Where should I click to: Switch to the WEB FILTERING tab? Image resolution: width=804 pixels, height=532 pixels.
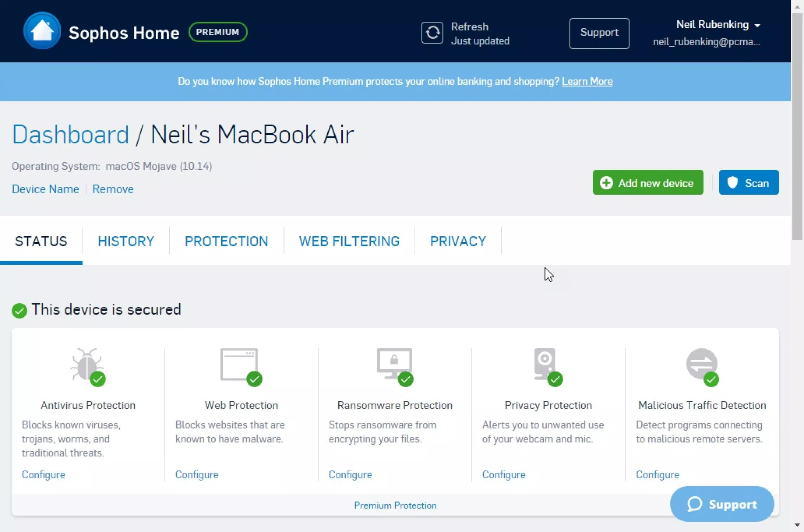click(x=349, y=241)
